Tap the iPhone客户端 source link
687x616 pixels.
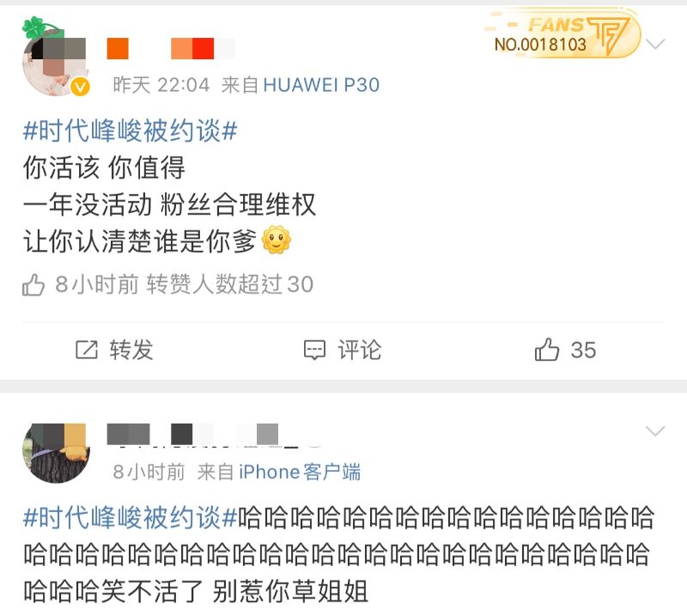click(x=300, y=473)
